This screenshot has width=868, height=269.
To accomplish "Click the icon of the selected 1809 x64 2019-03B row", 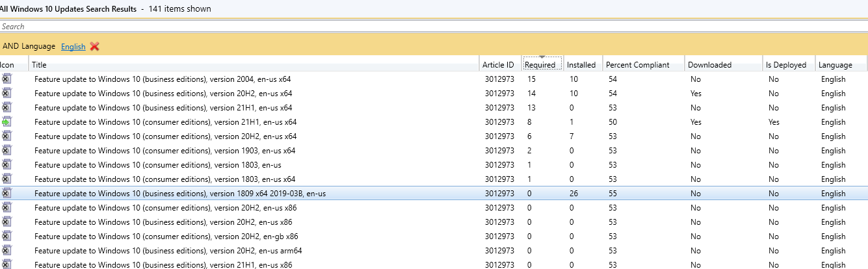I will [x=7, y=194].
